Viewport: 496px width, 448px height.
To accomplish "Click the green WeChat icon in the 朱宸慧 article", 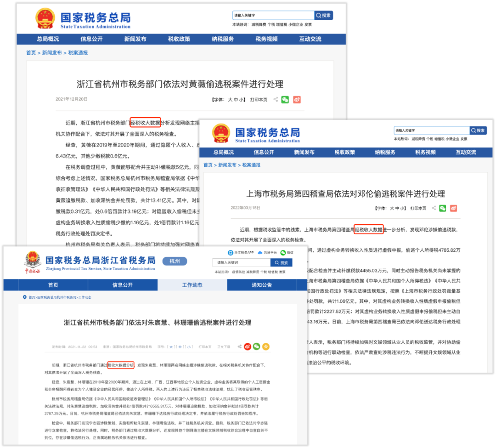I will point(257,347).
